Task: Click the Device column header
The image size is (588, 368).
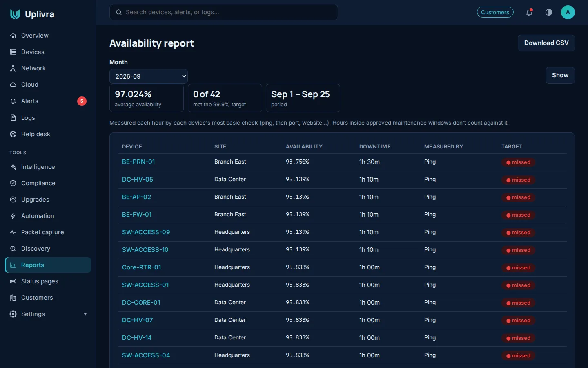Action: pos(132,147)
